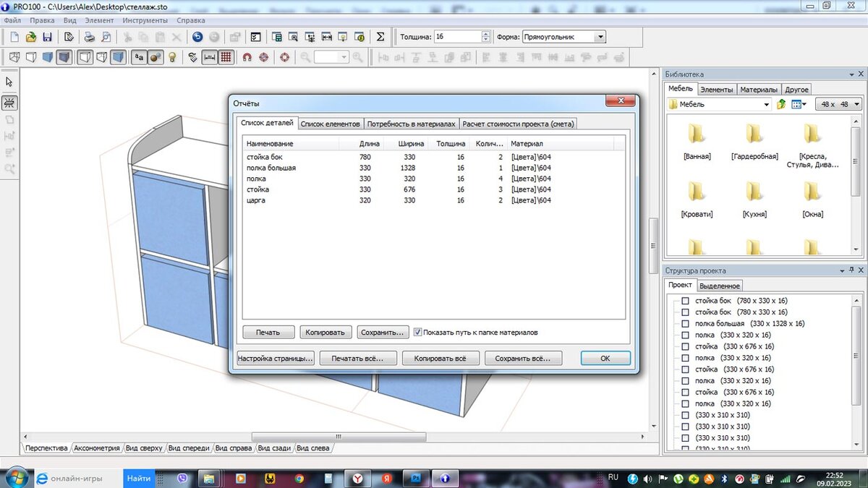The height and width of the screenshot is (488, 868).
Task: Click 'Сохранить всё...' button
Action: [523, 358]
